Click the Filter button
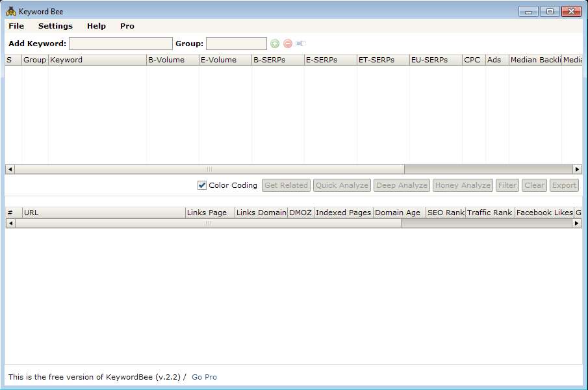Viewport: 588px width, 390px height. (507, 185)
